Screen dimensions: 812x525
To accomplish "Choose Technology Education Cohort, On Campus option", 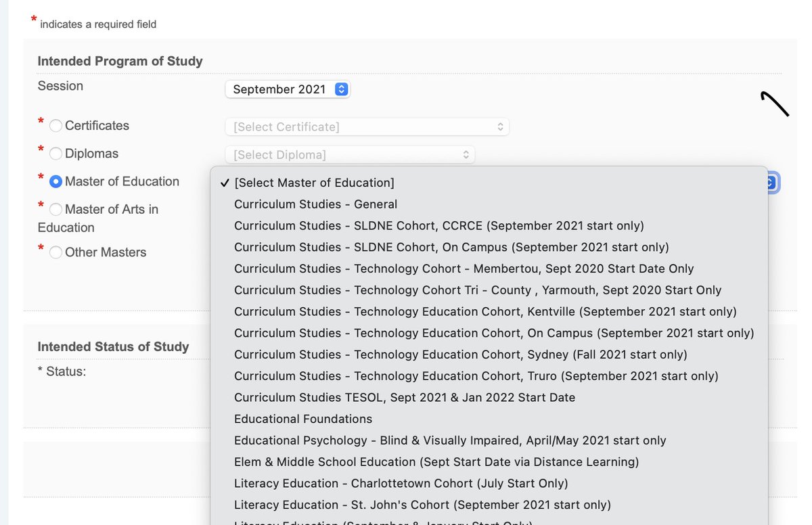I will 489,333.
